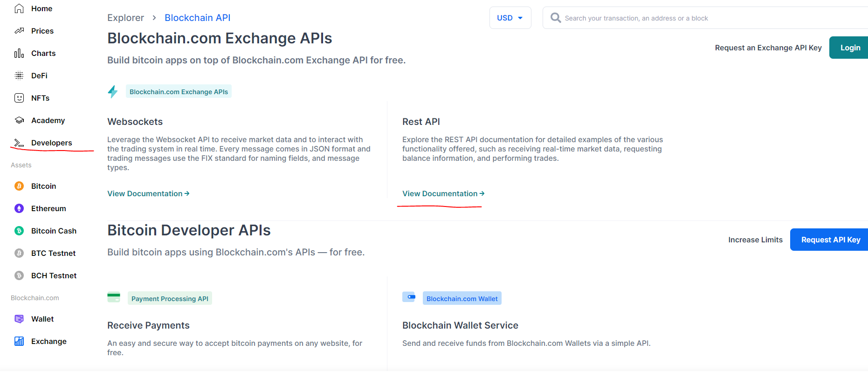868x378 pixels.
Task: Click the Login button
Action: (x=849, y=48)
